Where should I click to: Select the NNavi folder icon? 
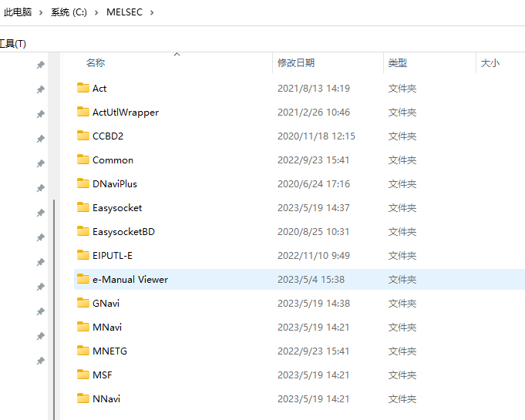point(83,398)
